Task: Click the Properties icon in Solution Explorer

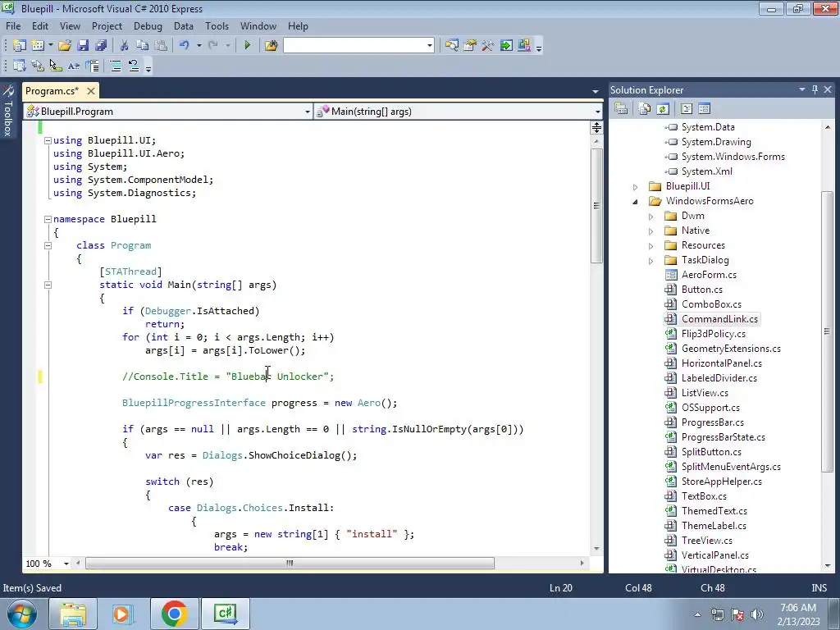Action: pos(621,109)
